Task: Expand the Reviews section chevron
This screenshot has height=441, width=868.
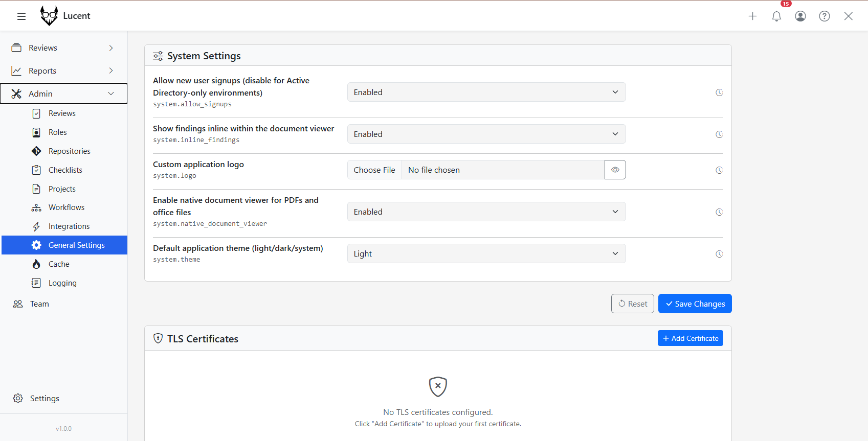Action: pyautogui.click(x=111, y=48)
